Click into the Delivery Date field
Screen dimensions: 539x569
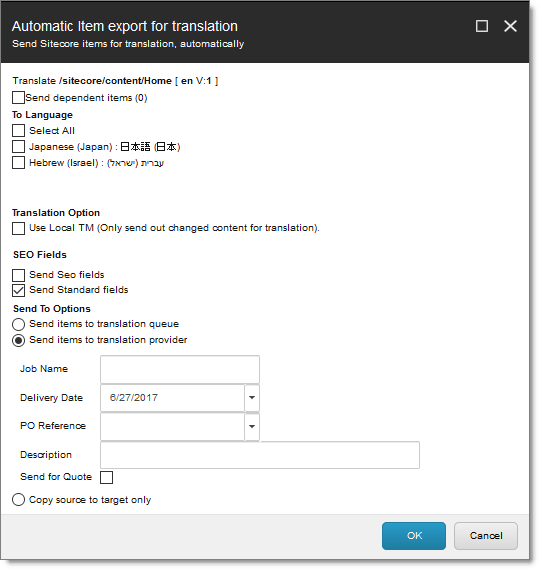[x=172, y=398]
